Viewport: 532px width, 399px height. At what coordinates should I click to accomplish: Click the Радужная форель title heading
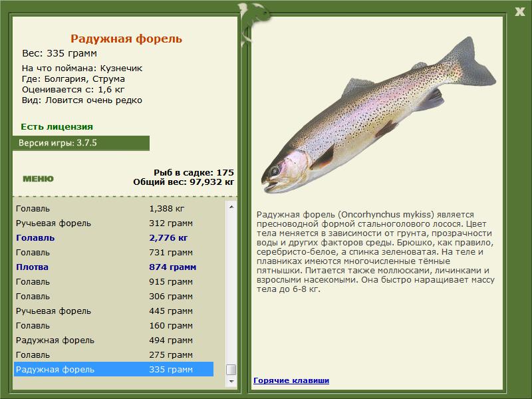tap(126, 39)
